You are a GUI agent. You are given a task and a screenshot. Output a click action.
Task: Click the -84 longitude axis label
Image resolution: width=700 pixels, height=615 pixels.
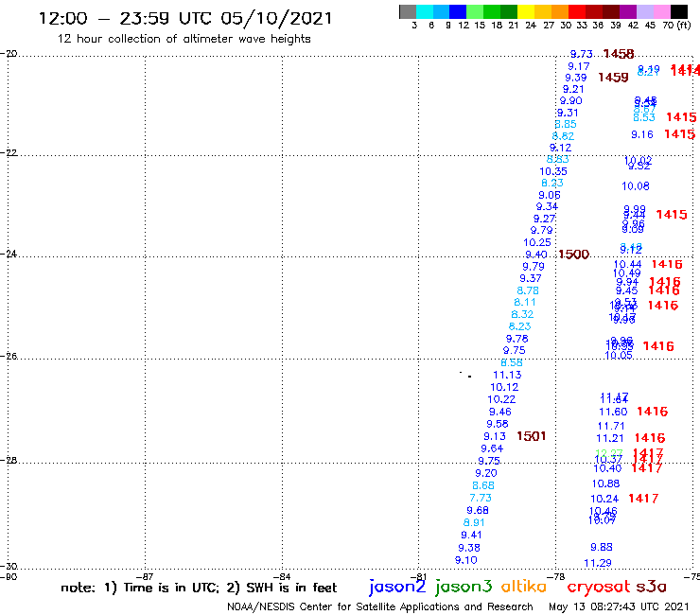pyautogui.click(x=284, y=576)
